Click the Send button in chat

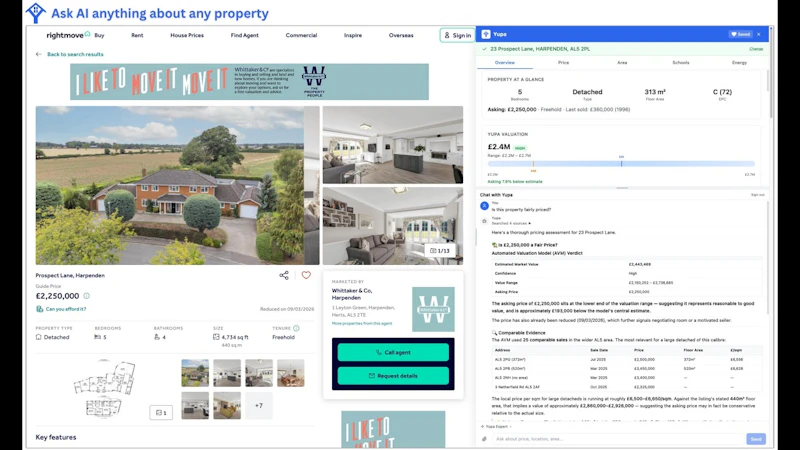(756, 439)
